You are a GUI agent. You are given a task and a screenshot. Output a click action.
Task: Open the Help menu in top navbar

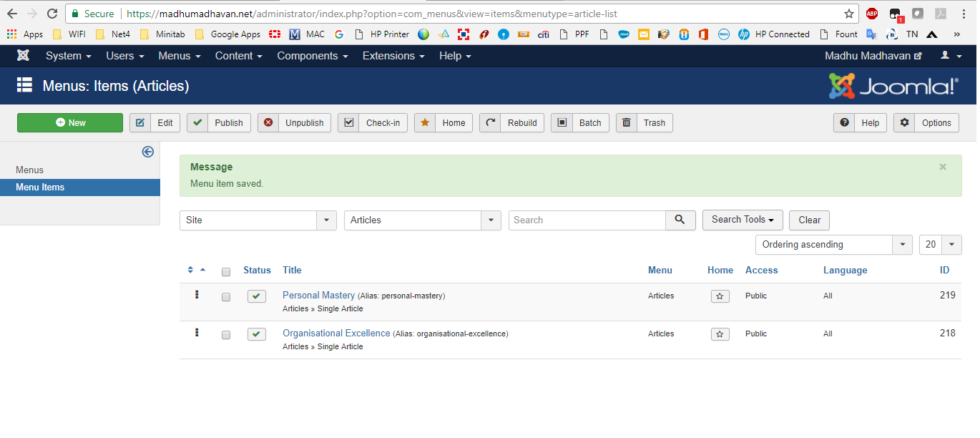[x=455, y=55]
